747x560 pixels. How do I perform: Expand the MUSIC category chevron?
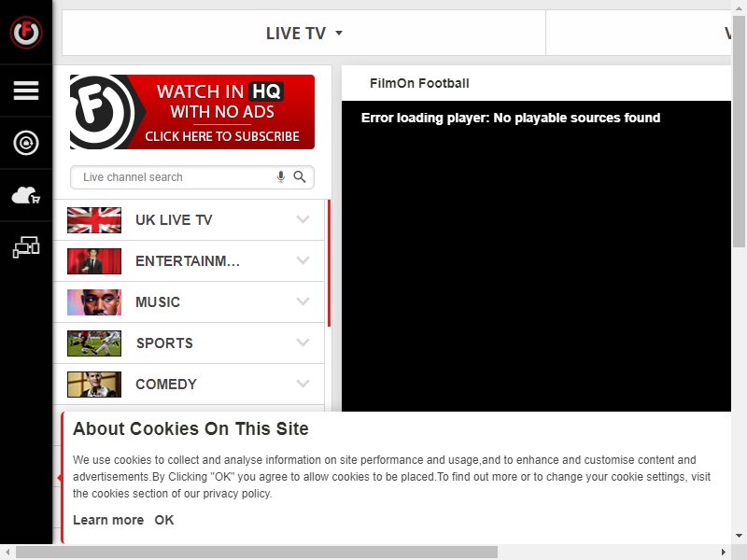click(x=303, y=301)
